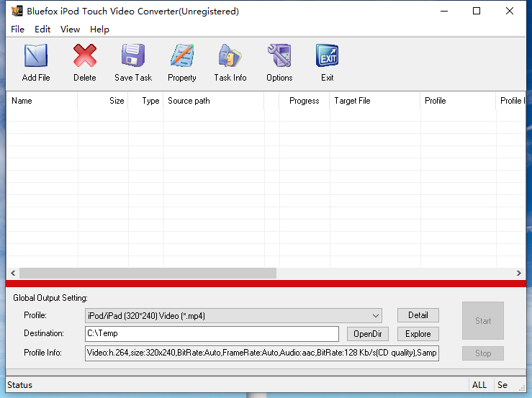The height and width of the screenshot is (398, 532).
Task: Click the Explore button
Action: pyautogui.click(x=418, y=334)
